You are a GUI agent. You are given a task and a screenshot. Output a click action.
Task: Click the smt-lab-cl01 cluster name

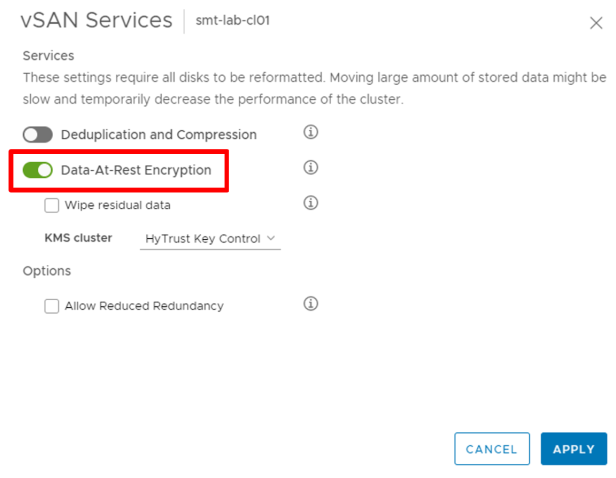click(232, 20)
